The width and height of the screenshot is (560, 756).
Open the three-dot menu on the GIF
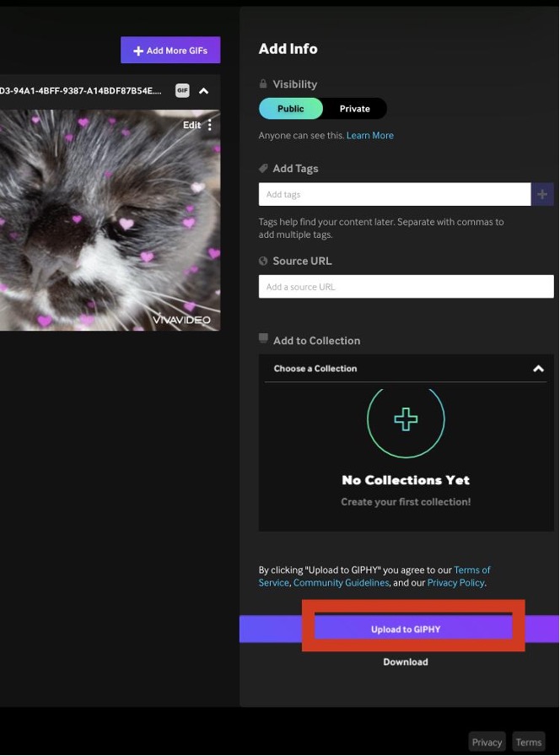click(x=210, y=125)
